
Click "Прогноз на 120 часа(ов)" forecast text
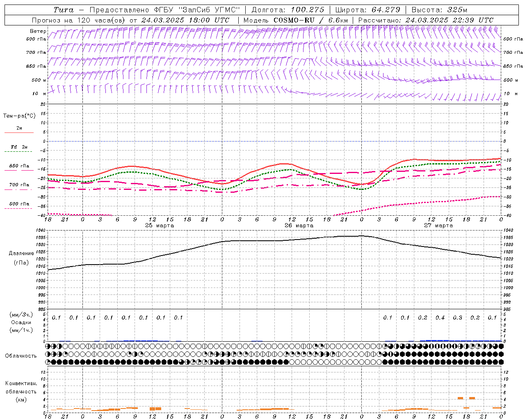(79, 20)
